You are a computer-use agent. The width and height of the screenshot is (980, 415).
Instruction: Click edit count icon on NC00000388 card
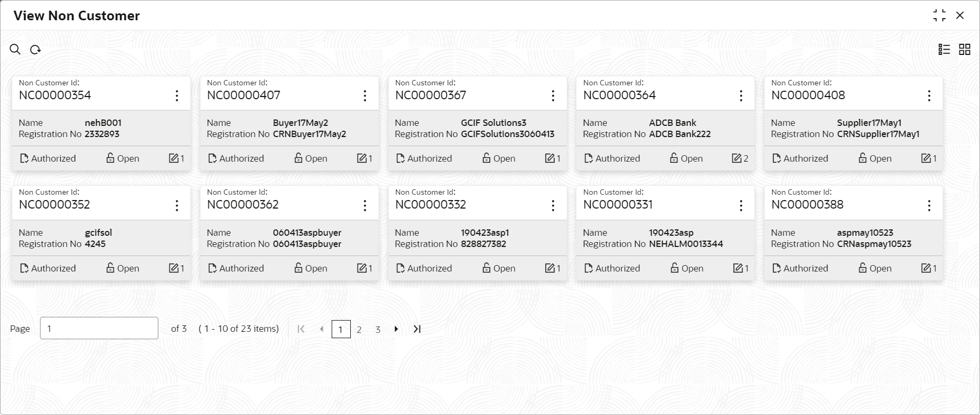point(926,268)
